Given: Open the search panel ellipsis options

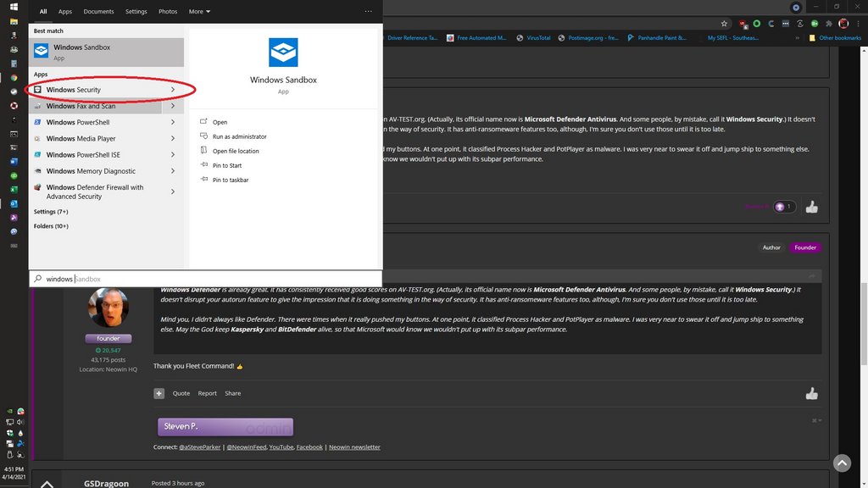Looking at the screenshot, I should (368, 11).
